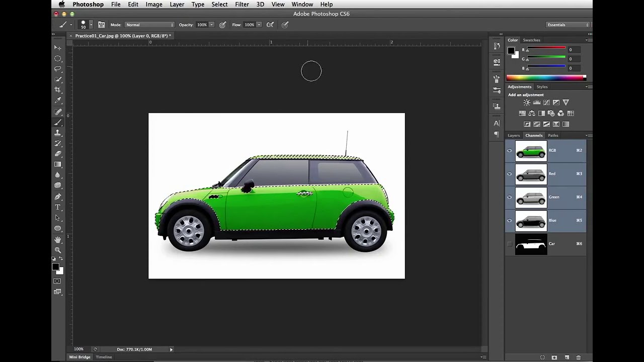Screen dimensions: 644x362
Task: Open the Select menu
Action: (219, 5)
